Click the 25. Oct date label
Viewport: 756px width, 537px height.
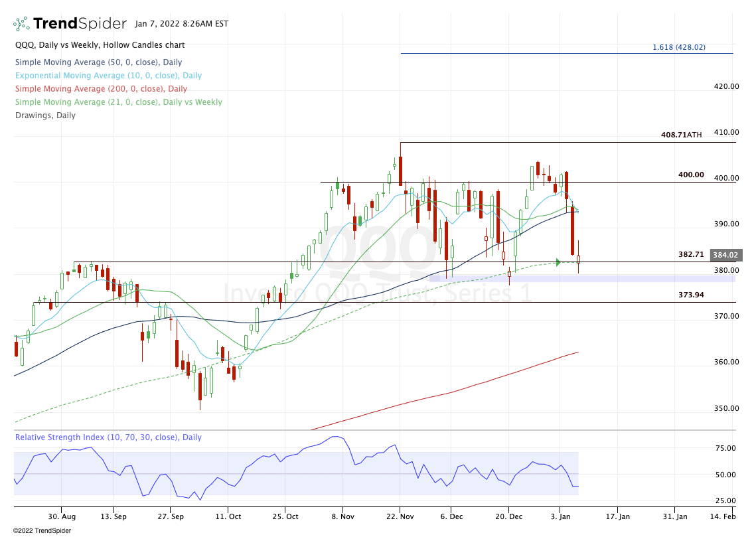click(285, 516)
